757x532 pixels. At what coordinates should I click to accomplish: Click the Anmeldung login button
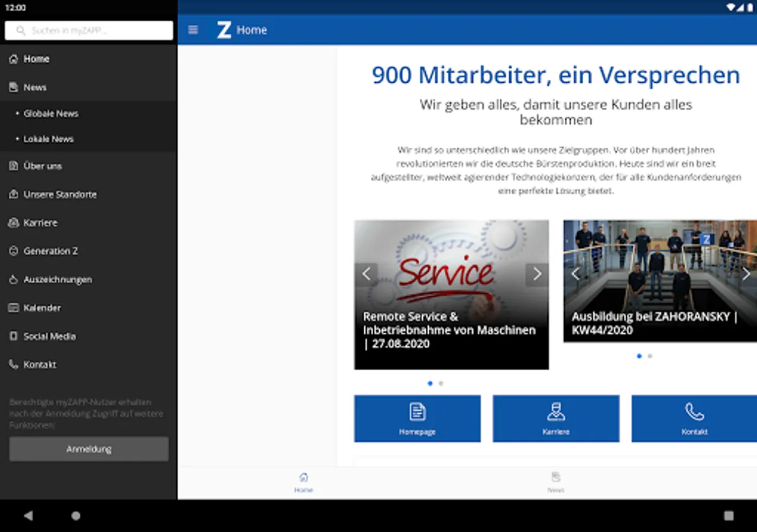tap(89, 449)
